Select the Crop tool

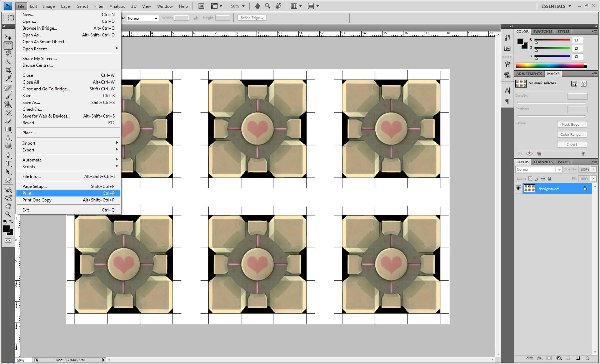[8, 70]
